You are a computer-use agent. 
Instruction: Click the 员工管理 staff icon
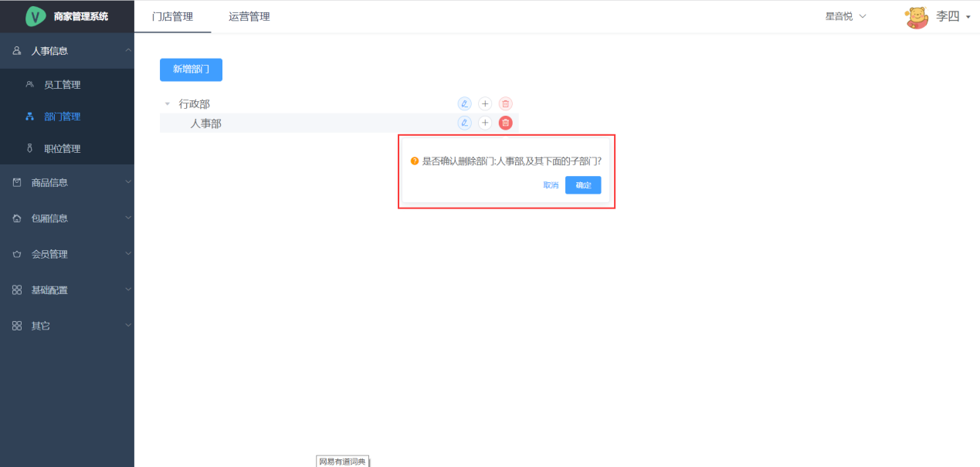(x=29, y=84)
